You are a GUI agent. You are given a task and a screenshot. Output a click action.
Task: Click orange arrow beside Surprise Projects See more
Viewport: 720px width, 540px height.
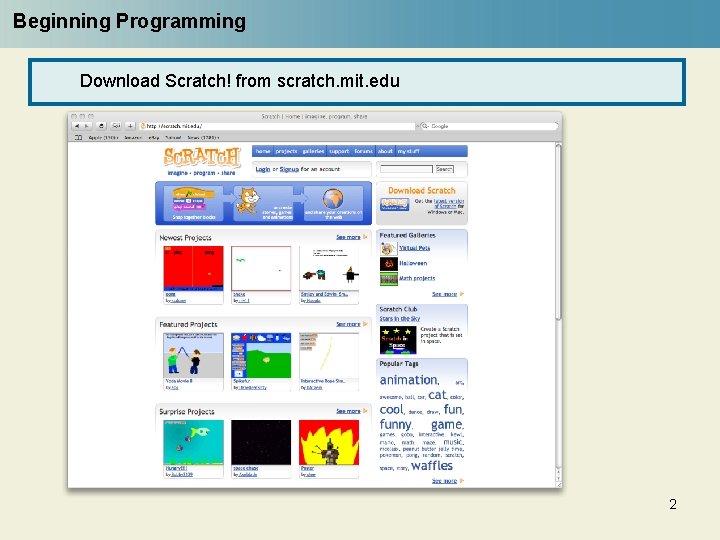366,411
